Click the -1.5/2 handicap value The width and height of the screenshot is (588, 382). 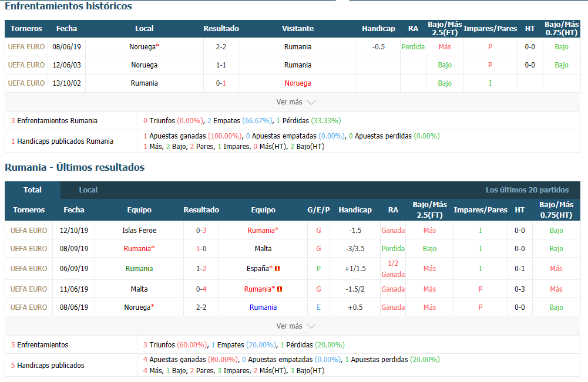(x=355, y=289)
